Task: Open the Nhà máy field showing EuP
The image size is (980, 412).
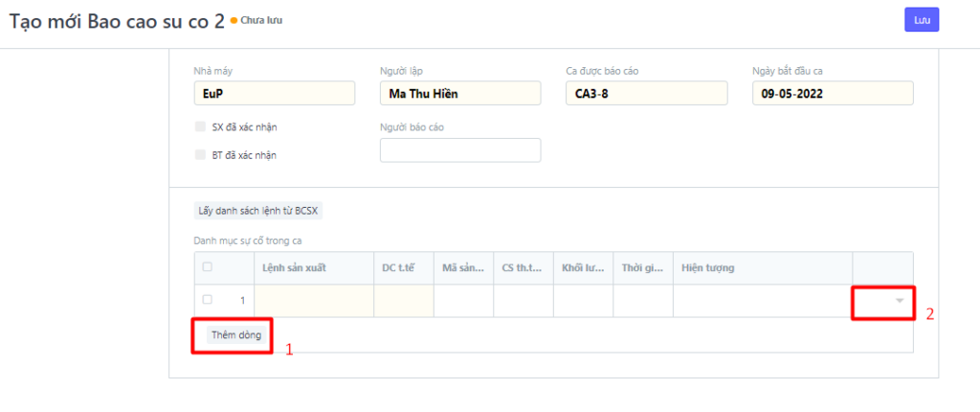Action: pos(274,94)
